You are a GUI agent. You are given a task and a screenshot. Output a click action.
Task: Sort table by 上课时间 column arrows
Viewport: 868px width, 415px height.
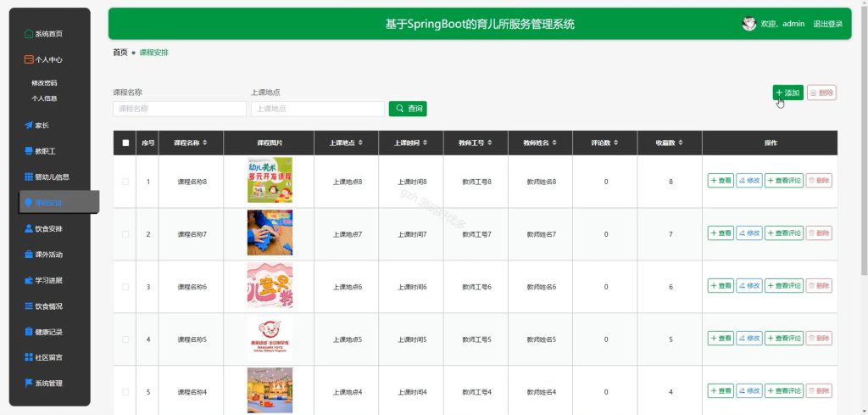[x=426, y=143]
